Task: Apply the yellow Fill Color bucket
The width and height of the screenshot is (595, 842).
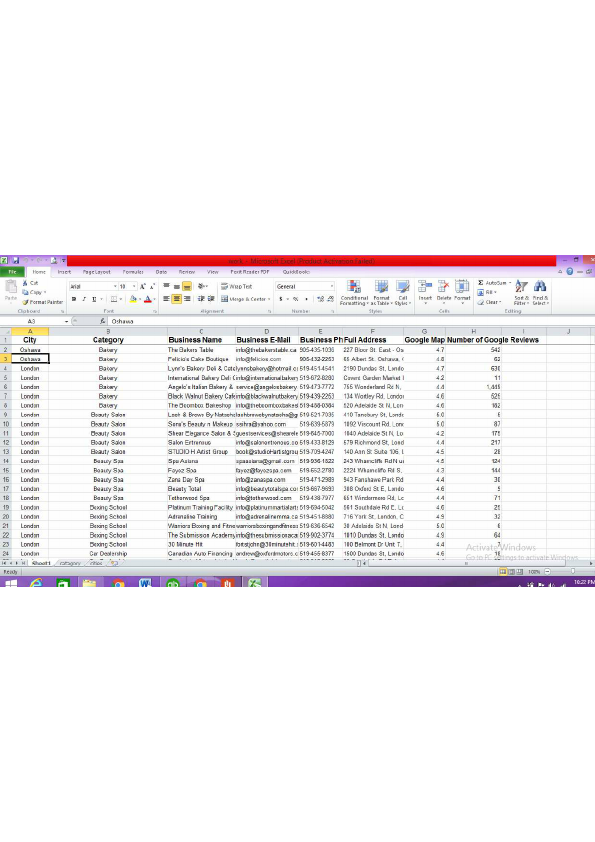Action: [133, 299]
